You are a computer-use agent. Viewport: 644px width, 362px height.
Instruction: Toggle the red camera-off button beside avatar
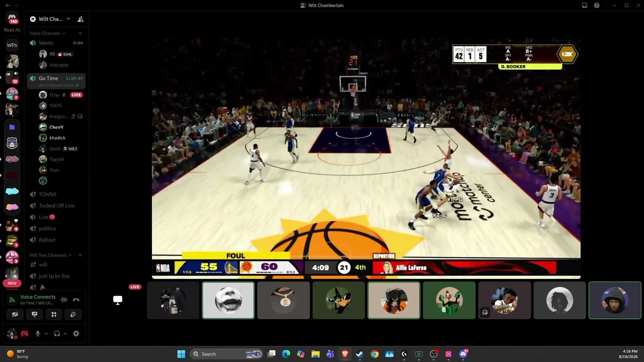coord(24,333)
